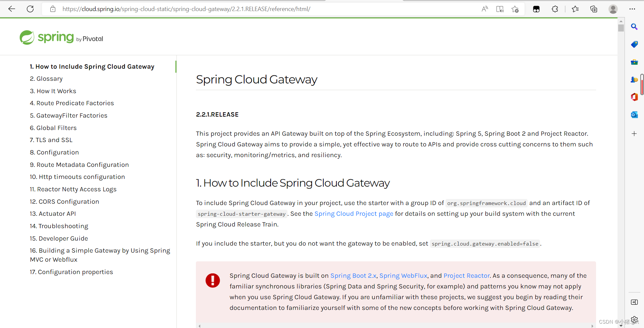Open Actuator API section
The image size is (644, 328).
click(53, 214)
